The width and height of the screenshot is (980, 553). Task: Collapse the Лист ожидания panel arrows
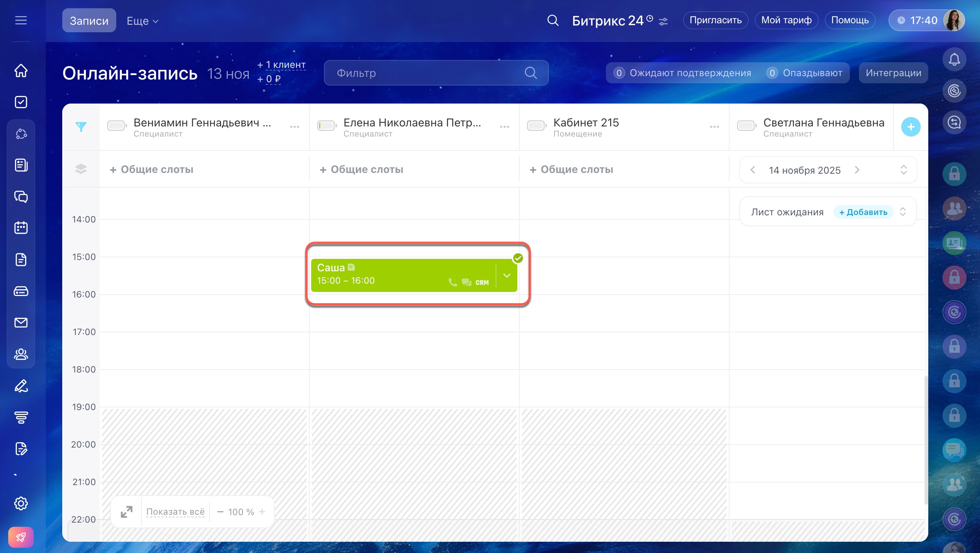(903, 212)
